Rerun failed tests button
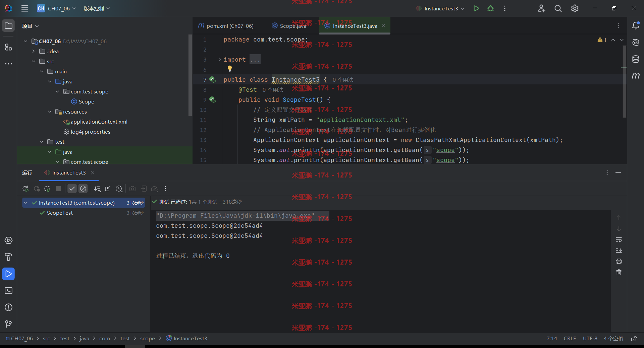The image size is (644, 348). pos(37,189)
